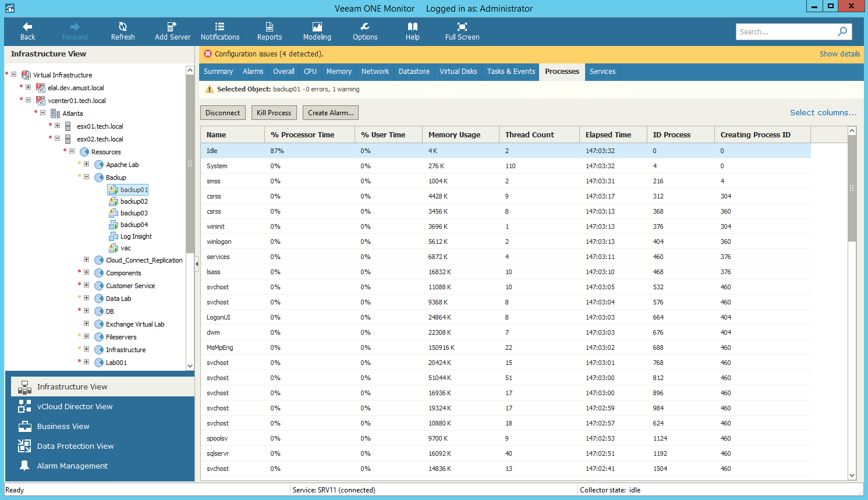Click the Log Insight VM icon
This screenshot has height=500, width=868.
(114, 236)
